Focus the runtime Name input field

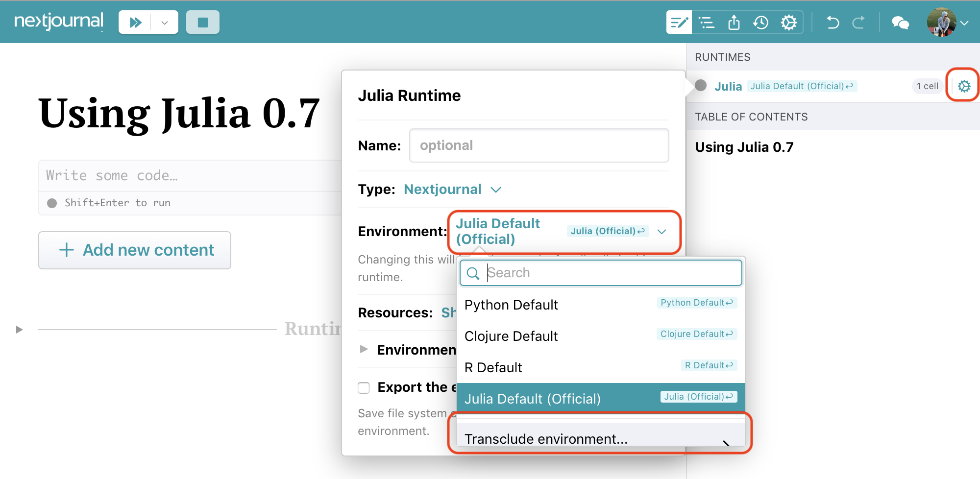[x=539, y=145]
